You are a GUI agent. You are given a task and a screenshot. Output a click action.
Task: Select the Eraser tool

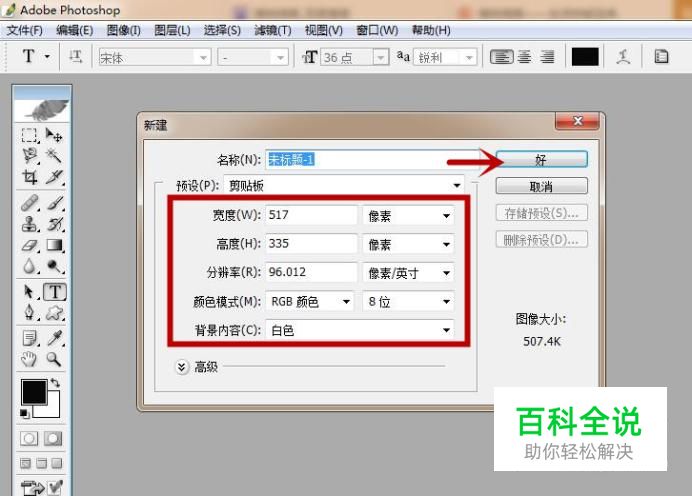(29, 245)
